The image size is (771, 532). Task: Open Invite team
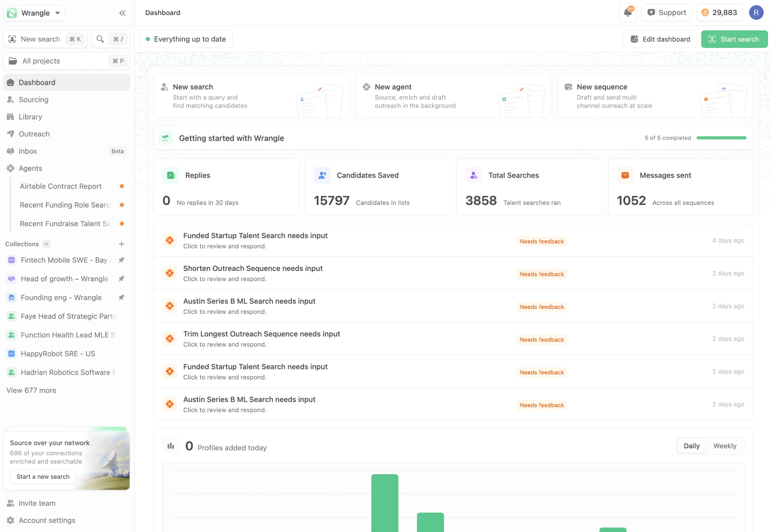pos(66,503)
